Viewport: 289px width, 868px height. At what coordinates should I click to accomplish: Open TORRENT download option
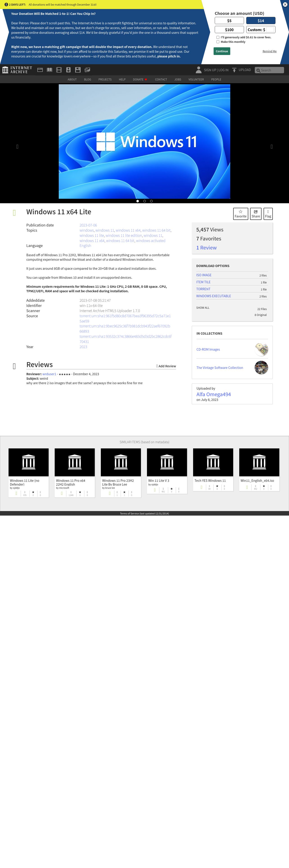click(x=203, y=289)
